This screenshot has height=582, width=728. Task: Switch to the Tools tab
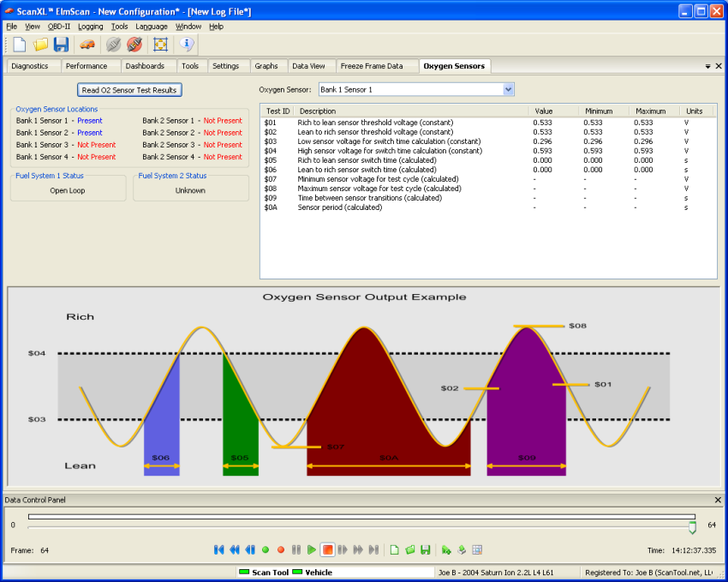(x=190, y=66)
